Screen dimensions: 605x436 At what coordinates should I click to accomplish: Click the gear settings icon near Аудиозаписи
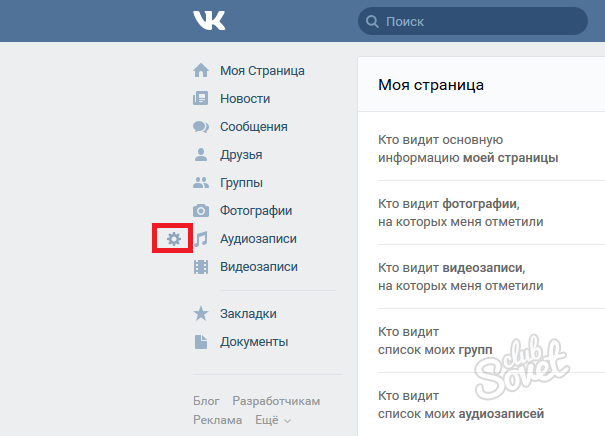tap(174, 239)
